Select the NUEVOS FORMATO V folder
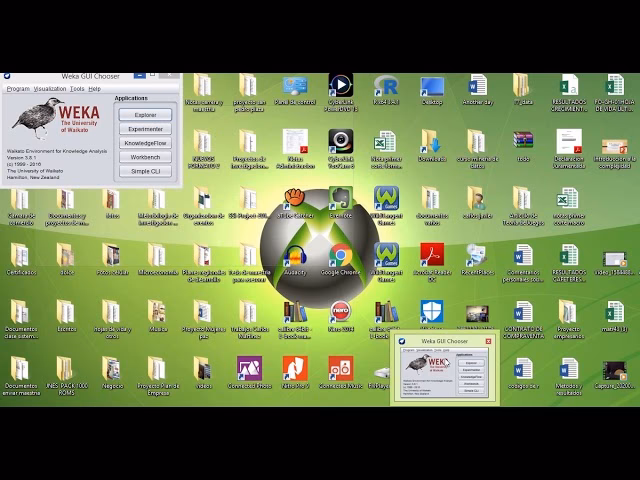 tap(204, 149)
